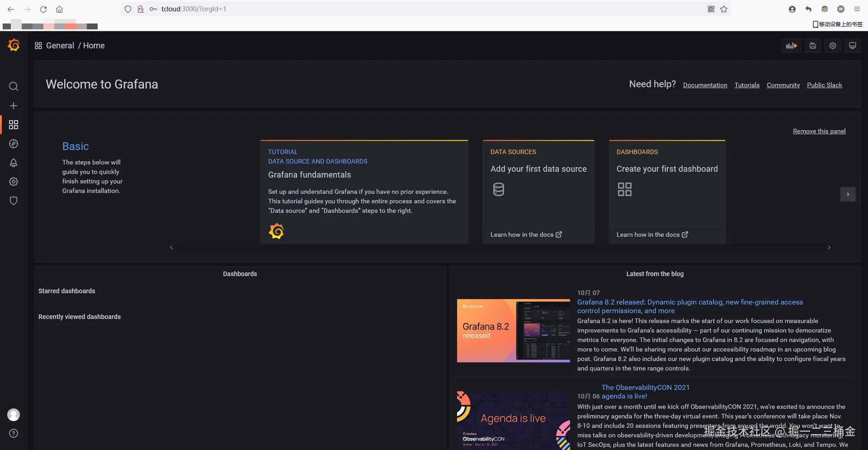Viewport: 868px width, 450px height.
Task: Click the Welcome to Grafana heading
Action: tap(102, 84)
